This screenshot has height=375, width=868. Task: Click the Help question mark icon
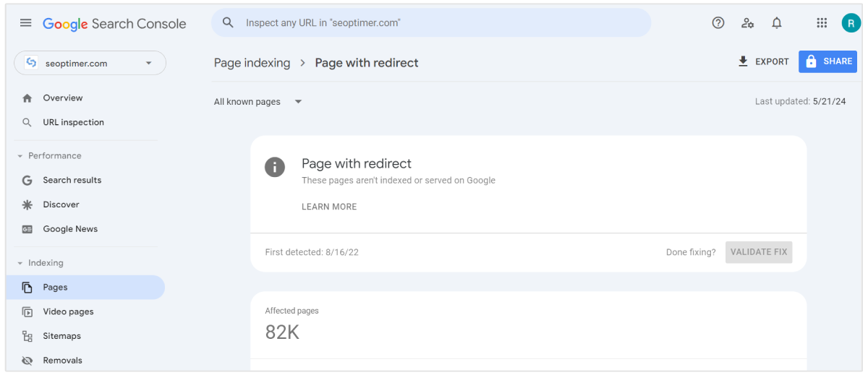click(x=718, y=23)
